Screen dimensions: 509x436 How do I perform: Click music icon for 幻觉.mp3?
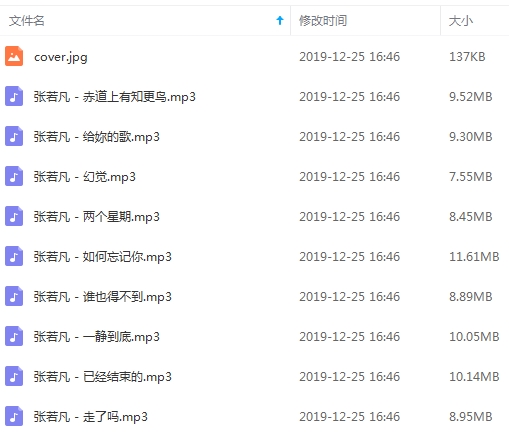[x=14, y=176]
